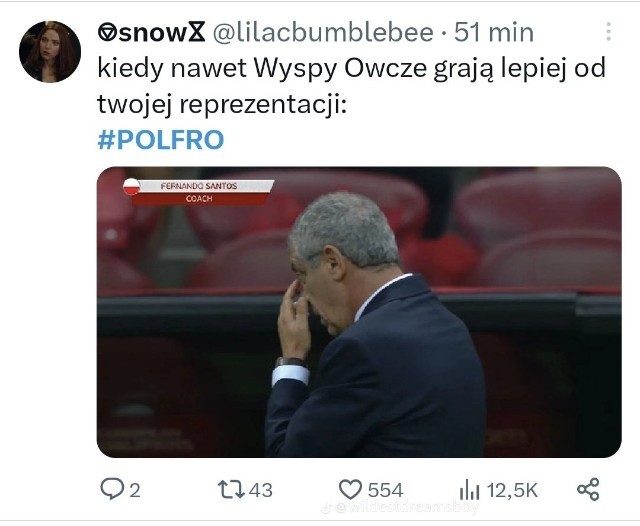Click the retweet count 43

[x=260, y=490]
